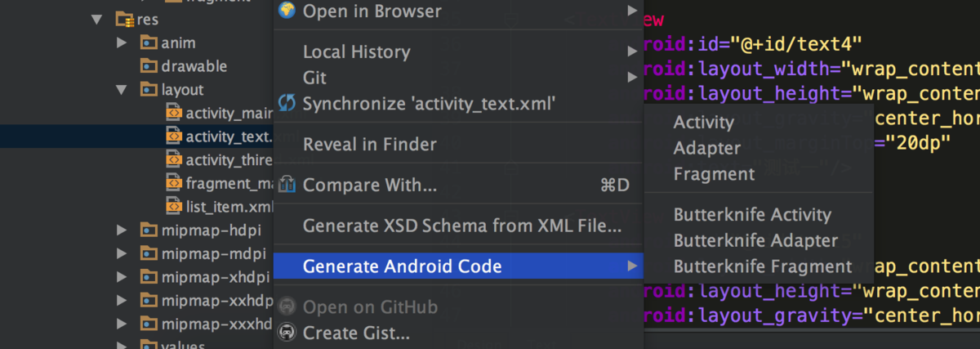
Task: Open the Local History submenu arrow
Action: point(632,51)
